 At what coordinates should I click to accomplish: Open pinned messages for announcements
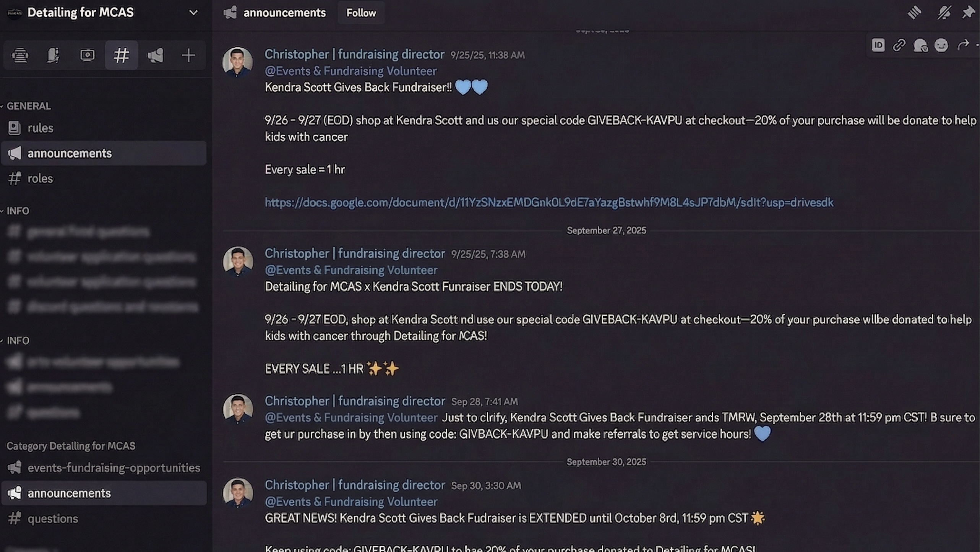click(970, 12)
